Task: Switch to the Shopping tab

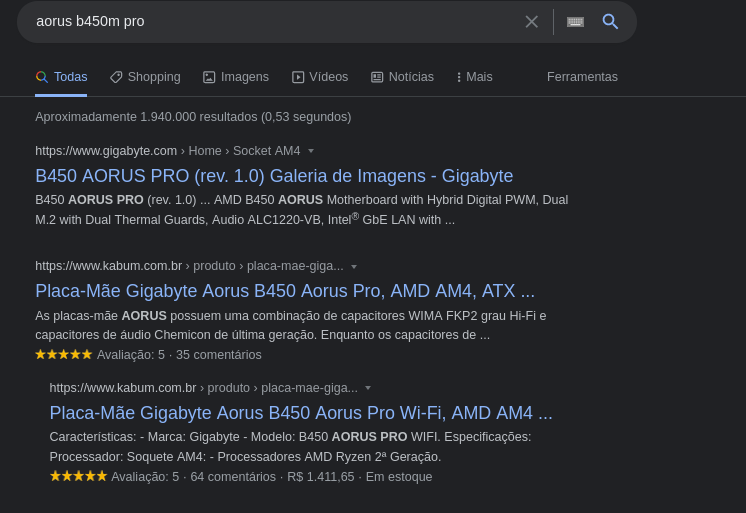Action: tap(145, 77)
